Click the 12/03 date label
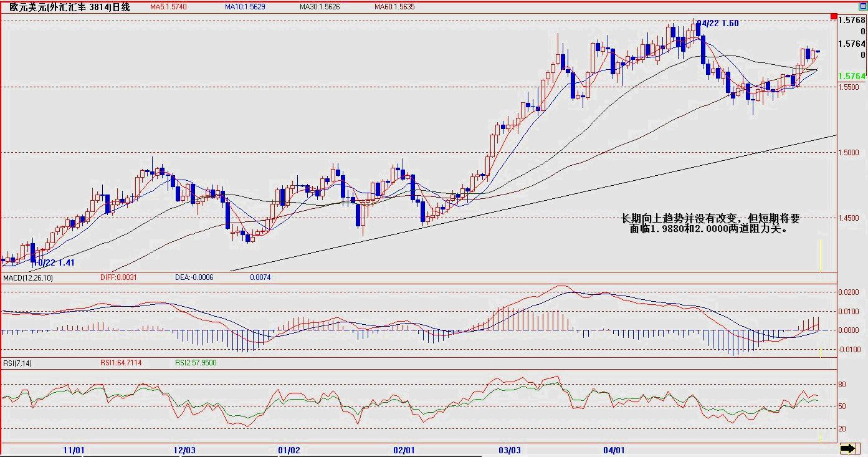This screenshot has width=868, height=457. coord(184,450)
